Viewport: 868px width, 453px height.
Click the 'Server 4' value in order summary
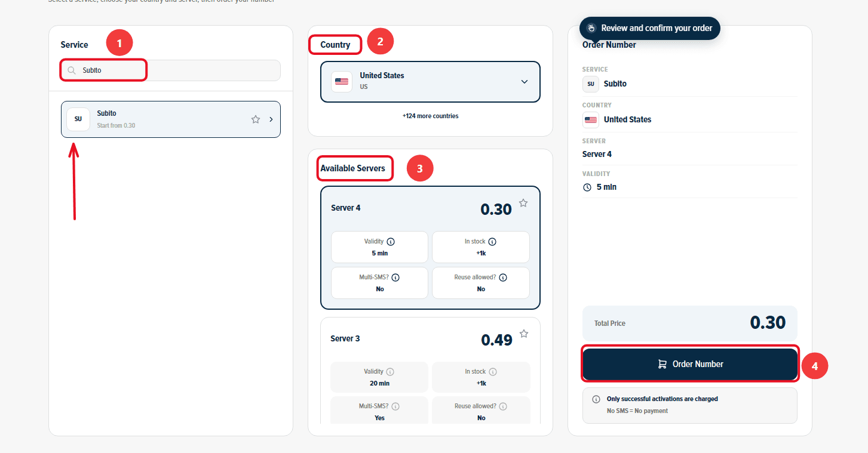[x=597, y=154]
